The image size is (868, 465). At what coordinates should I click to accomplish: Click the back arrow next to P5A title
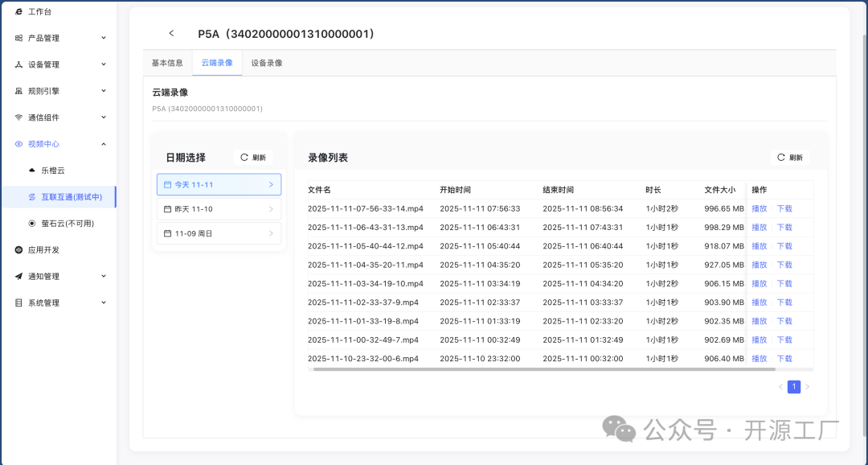(x=171, y=33)
